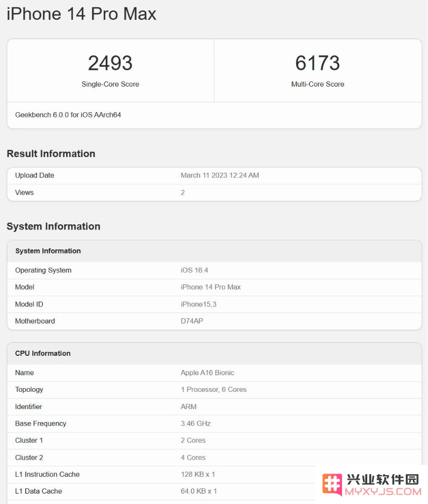Viewport: 428px width, 504px height.
Task: Select the "iOS 16.4" operating system value
Action: click(x=194, y=270)
